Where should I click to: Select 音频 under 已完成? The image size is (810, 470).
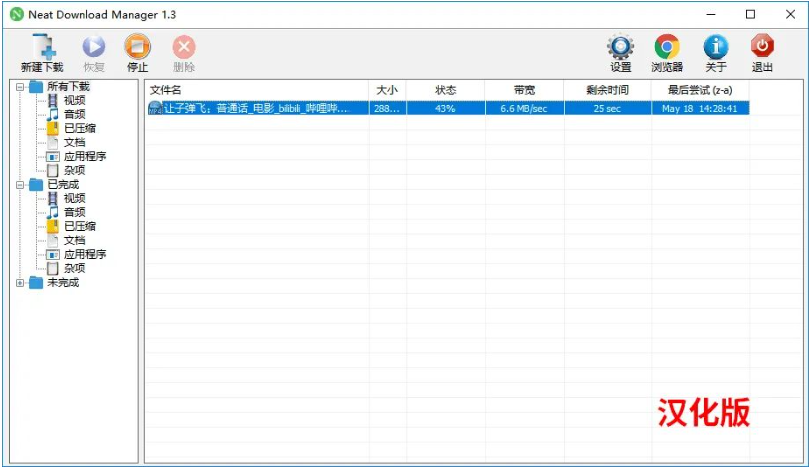click(74, 212)
